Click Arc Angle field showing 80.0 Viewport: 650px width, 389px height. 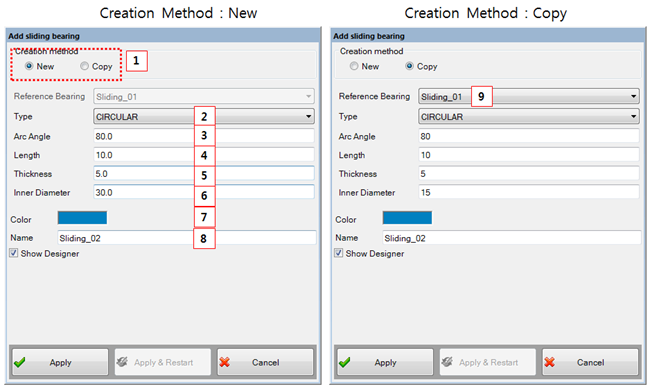204,136
